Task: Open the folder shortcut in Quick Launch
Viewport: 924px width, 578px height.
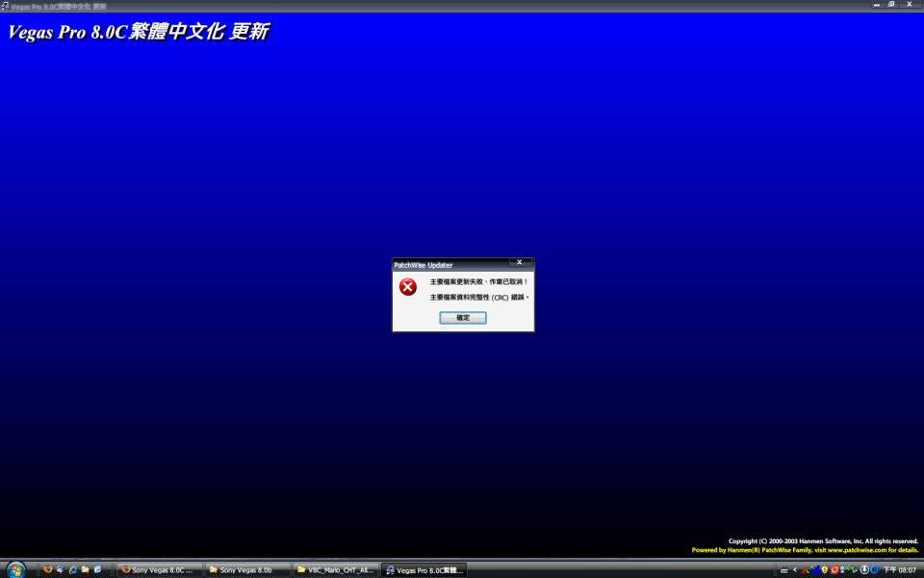Action: 86,569
